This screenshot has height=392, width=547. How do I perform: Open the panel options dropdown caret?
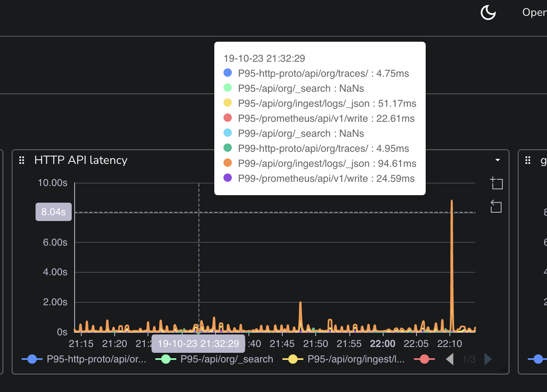497,160
